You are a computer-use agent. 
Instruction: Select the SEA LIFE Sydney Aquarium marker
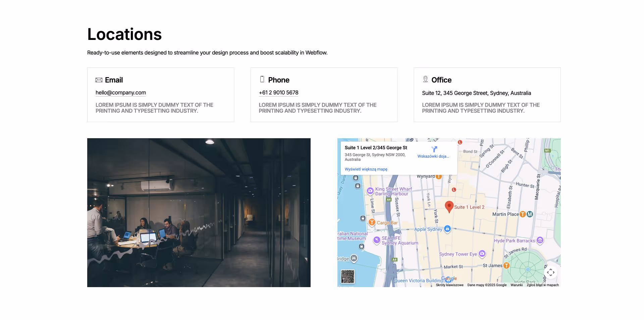(376, 240)
